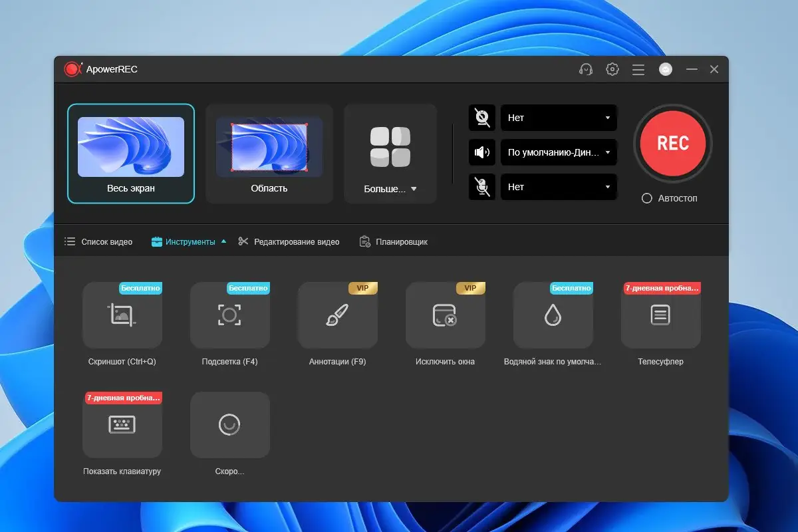Image resolution: width=798 pixels, height=532 pixels.
Task: Click the VIP badge on Исключить окна
Action: coord(471,288)
